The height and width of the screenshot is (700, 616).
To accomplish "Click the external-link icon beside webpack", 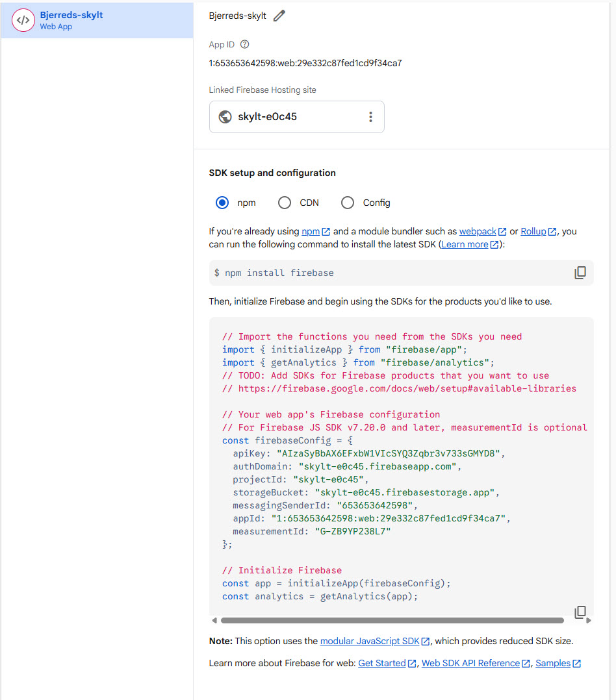I will pos(502,232).
